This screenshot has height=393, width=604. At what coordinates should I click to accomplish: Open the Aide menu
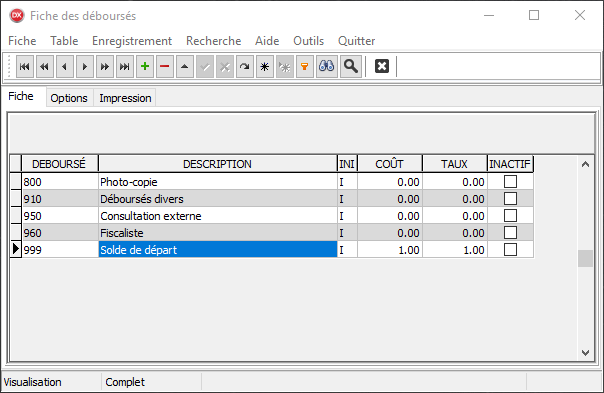pos(267,41)
